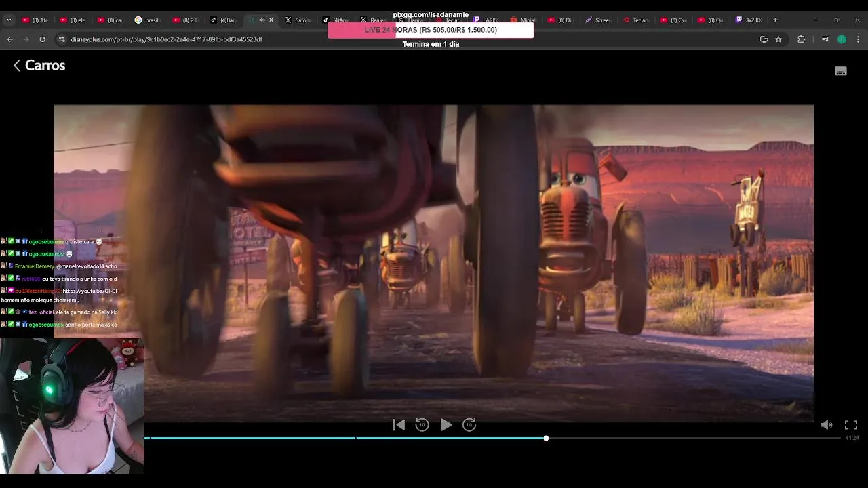
Task: Reload the Disney+ page
Action: pyautogui.click(x=43, y=39)
